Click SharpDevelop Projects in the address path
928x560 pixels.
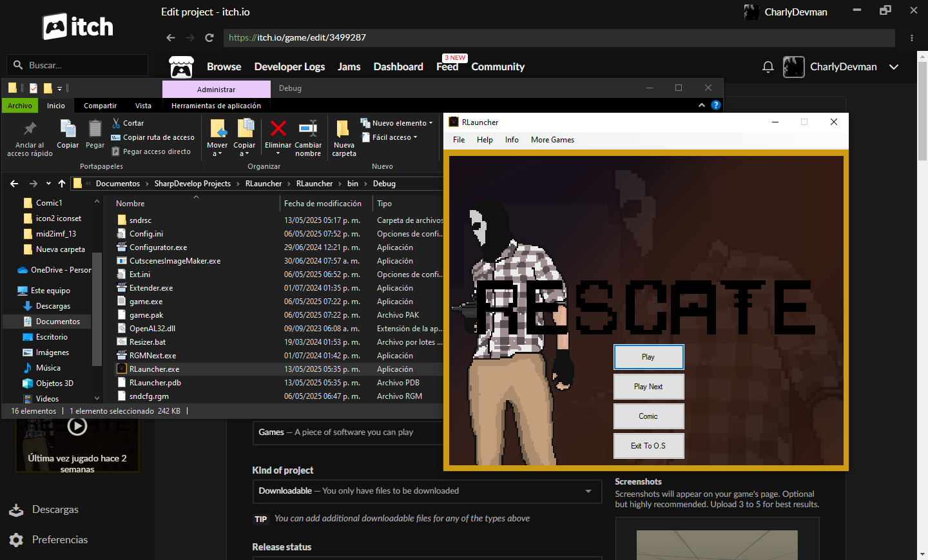tap(192, 184)
